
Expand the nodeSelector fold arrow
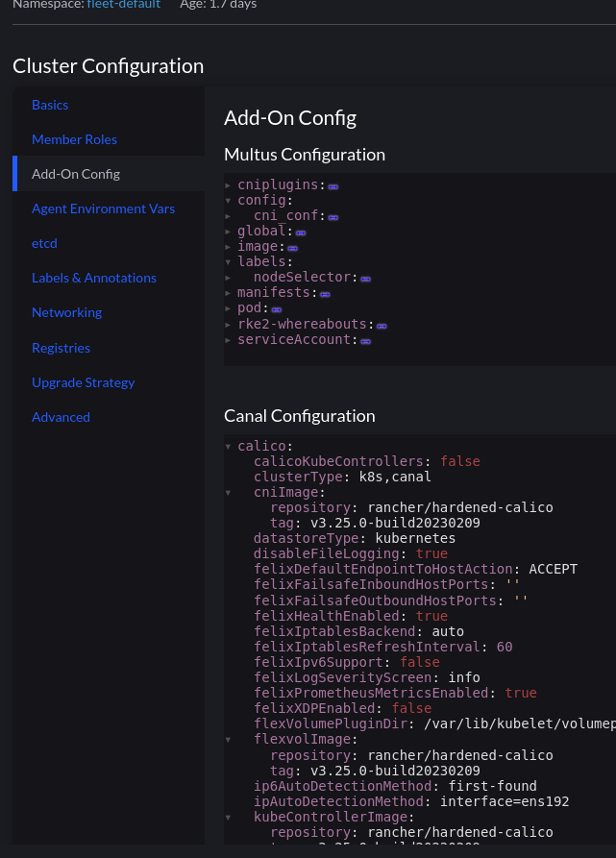click(228, 278)
